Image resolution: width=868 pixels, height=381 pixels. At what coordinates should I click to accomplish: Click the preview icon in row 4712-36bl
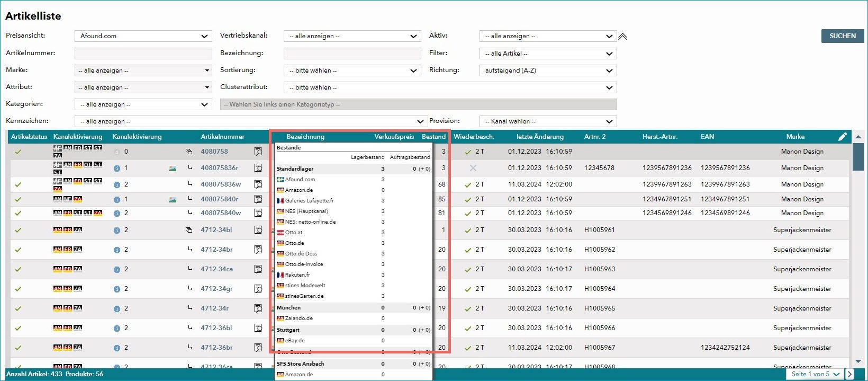258,328
